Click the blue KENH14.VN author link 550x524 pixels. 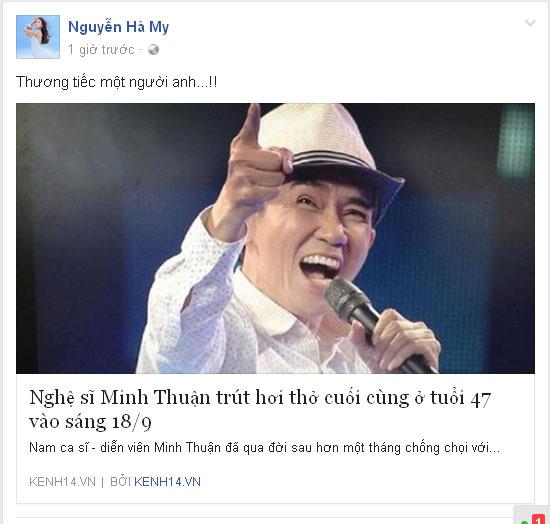pos(167,482)
